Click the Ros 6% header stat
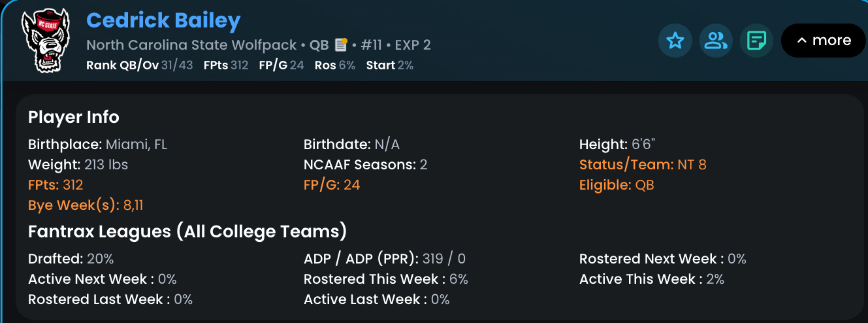Screen dimensions: 868x323 click(x=334, y=65)
